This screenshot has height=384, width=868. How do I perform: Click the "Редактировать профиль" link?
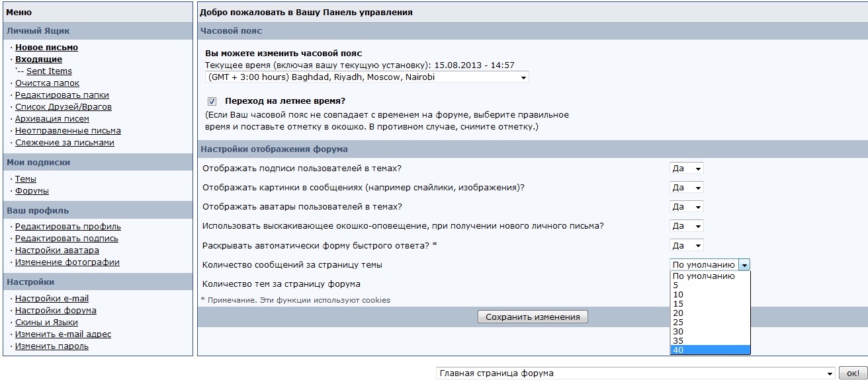[x=67, y=227]
